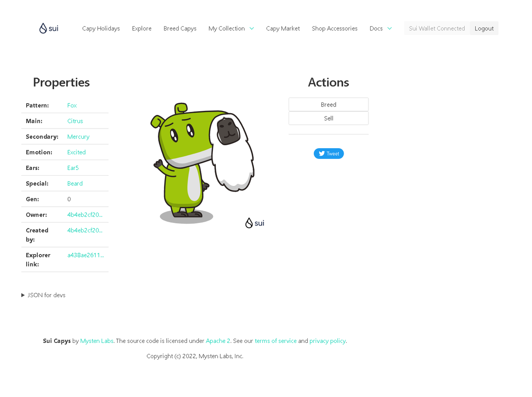This screenshot has height=397, width=532.
Task: Go to the Explore page
Action: pyautogui.click(x=142, y=28)
